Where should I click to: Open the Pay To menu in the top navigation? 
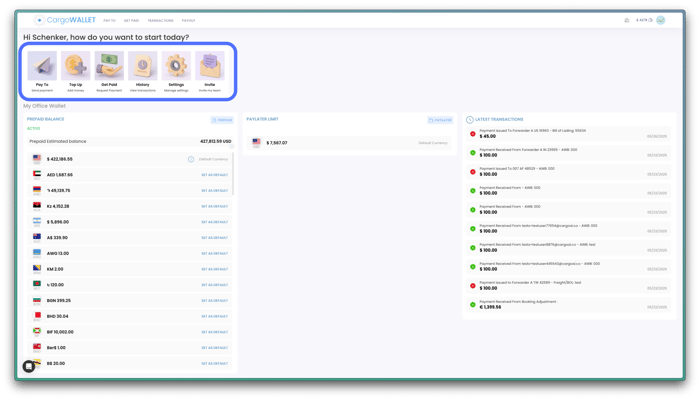(x=109, y=21)
